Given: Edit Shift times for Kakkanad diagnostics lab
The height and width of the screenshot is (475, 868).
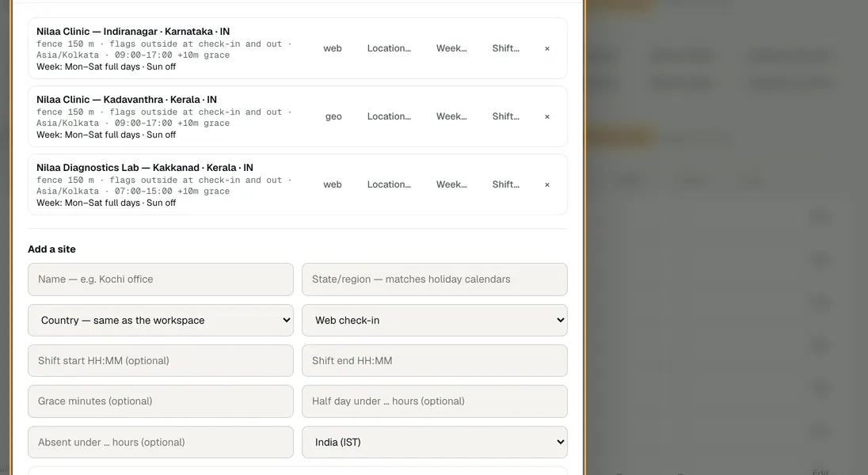Looking at the screenshot, I should 506,184.
